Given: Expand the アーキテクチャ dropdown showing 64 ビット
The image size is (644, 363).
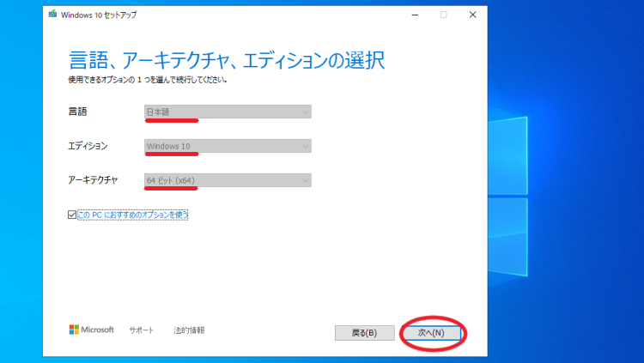Looking at the screenshot, I should [x=228, y=180].
